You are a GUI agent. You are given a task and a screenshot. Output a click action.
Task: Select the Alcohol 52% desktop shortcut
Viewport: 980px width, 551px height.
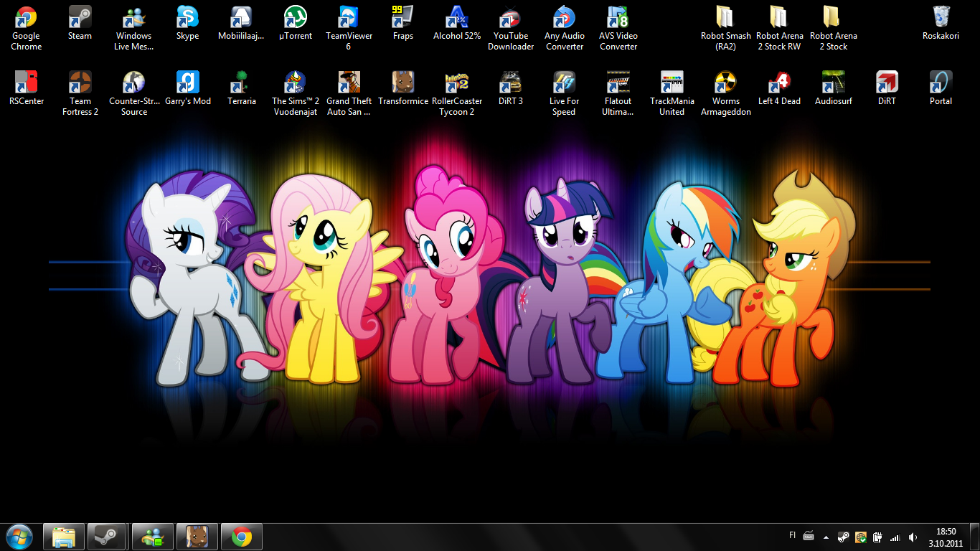click(x=457, y=23)
